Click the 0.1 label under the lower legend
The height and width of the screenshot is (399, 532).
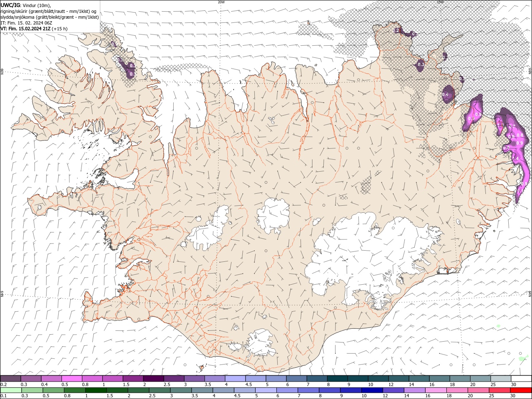3,396
